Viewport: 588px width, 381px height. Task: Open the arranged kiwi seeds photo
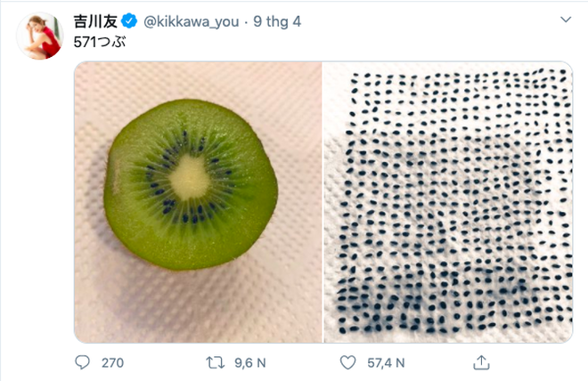tap(447, 201)
